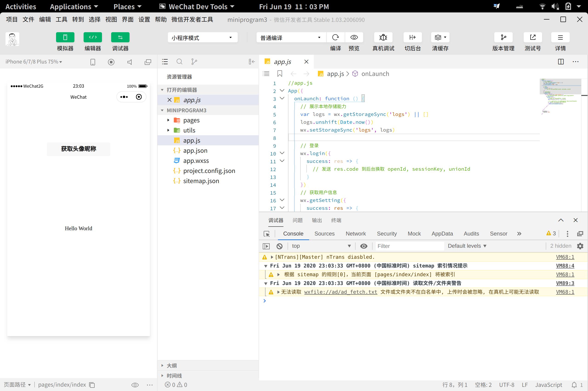
Task: Click app.js file in open editors
Action: coord(192,100)
